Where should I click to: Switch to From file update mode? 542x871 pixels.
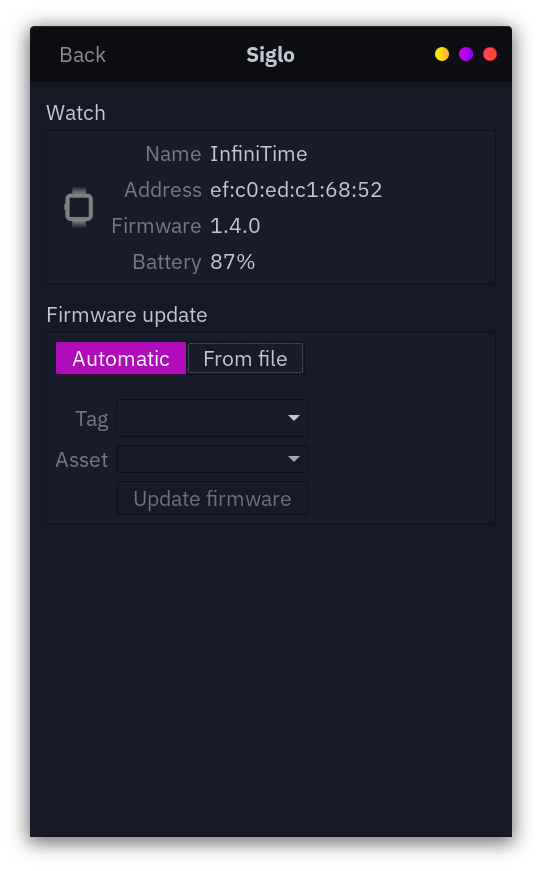245,358
